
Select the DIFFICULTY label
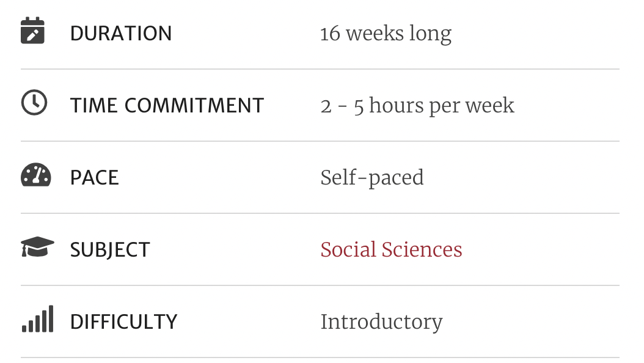point(123,322)
